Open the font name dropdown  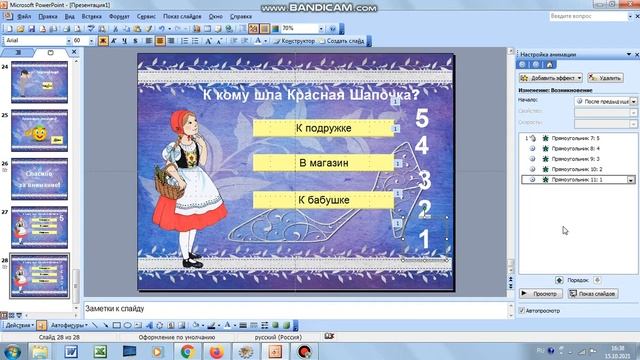pyautogui.click(x=68, y=41)
